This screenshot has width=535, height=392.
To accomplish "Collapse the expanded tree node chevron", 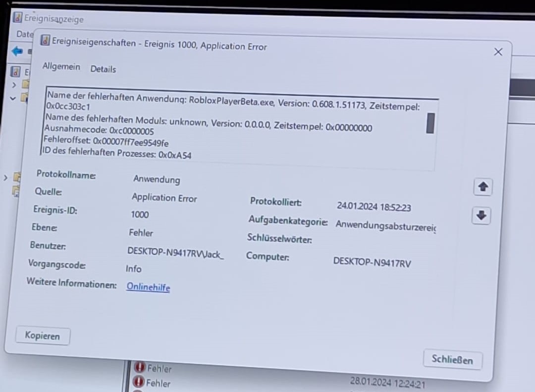I will 13,98.
